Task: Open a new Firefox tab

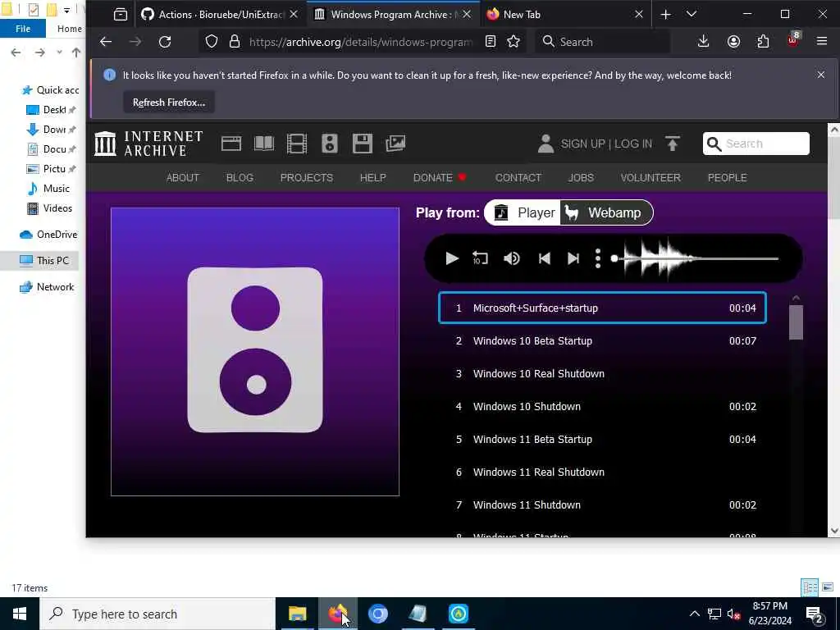Action: click(x=665, y=15)
